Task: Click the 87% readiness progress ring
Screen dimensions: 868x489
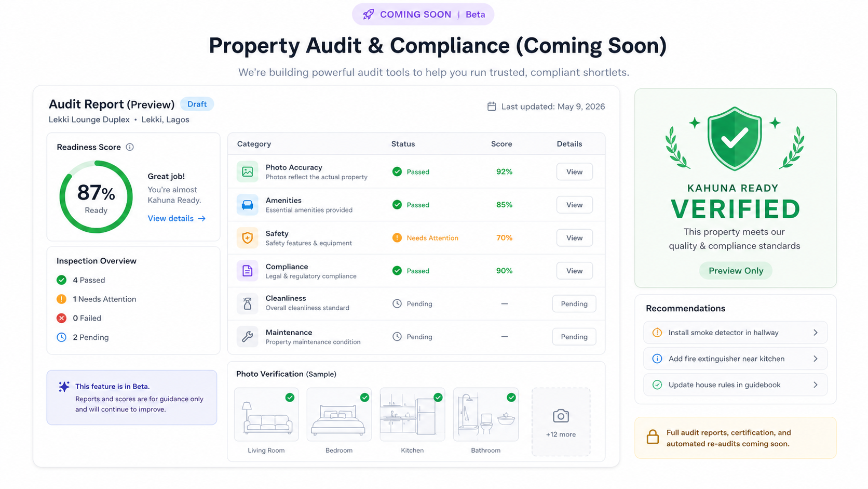Action: click(96, 197)
